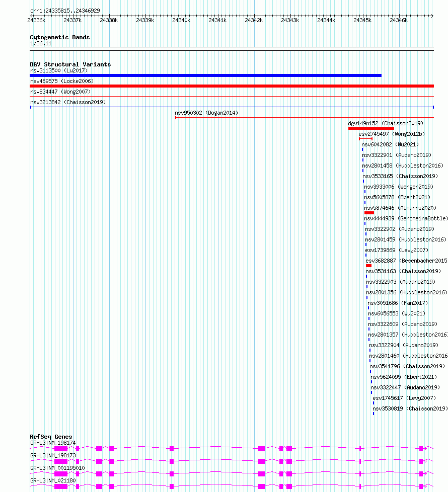Select nsv3322447 (Audano2019) label

[x=405, y=387]
